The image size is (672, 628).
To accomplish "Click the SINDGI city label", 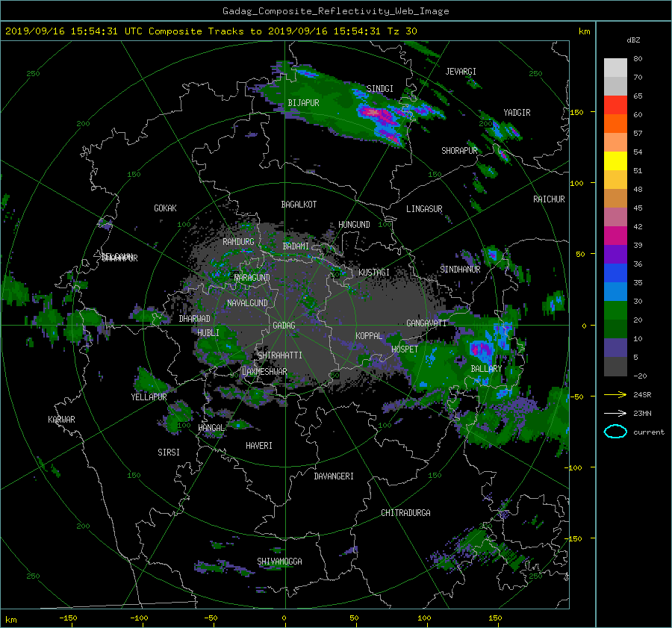I will [x=380, y=89].
